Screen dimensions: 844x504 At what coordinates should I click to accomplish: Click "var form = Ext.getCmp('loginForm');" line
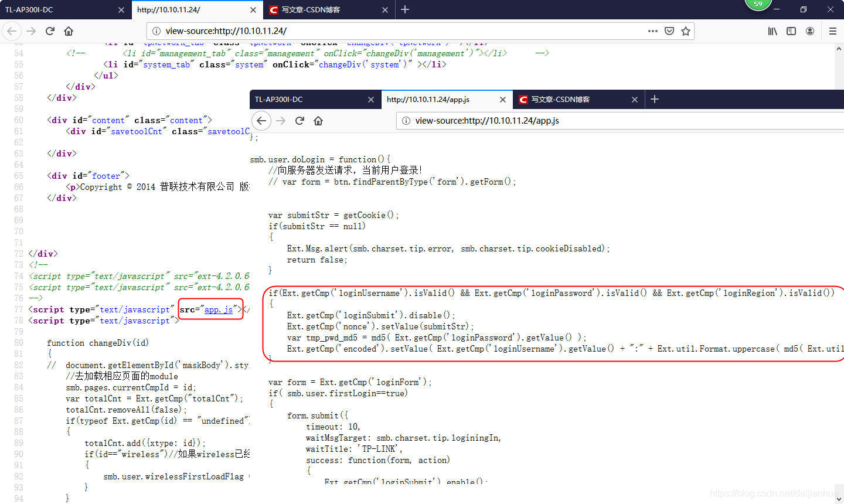350,382
